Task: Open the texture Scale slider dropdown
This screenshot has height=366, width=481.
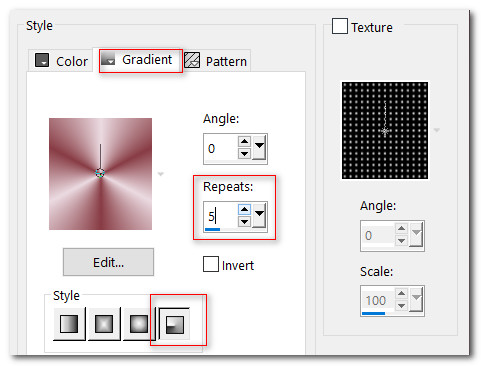Action: [416, 299]
